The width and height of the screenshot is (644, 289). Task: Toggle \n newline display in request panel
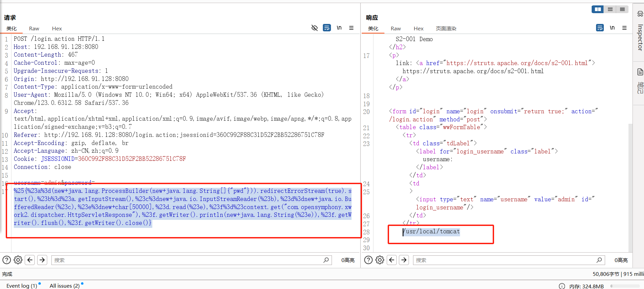tap(339, 28)
